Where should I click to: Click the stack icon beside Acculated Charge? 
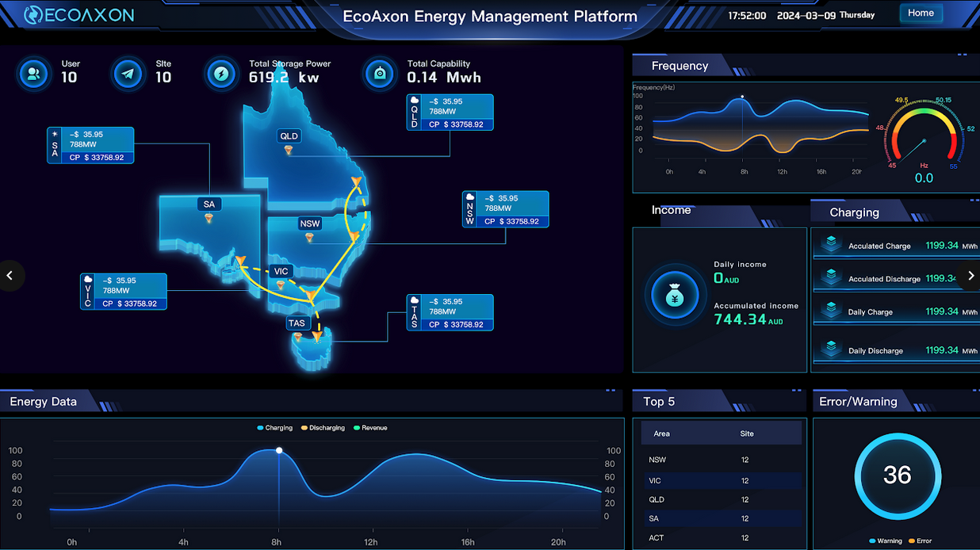pyautogui.click(x=831, y=245)
